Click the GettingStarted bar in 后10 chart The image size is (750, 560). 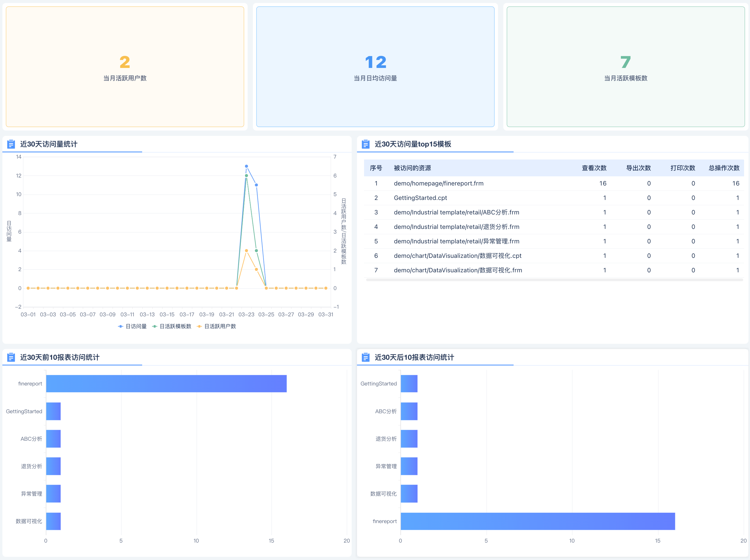coord(409,384)
